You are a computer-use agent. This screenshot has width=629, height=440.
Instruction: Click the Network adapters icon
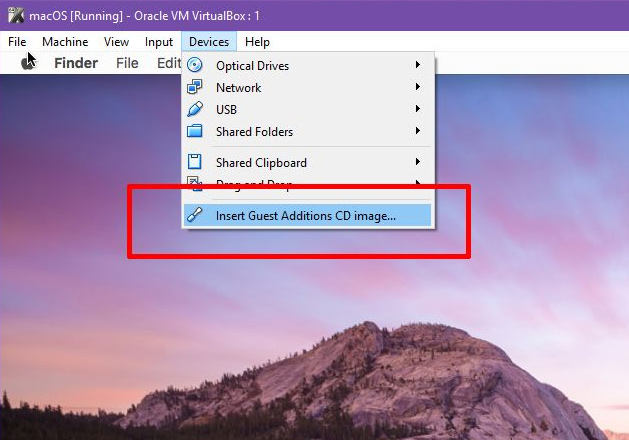tap(195, 87)
